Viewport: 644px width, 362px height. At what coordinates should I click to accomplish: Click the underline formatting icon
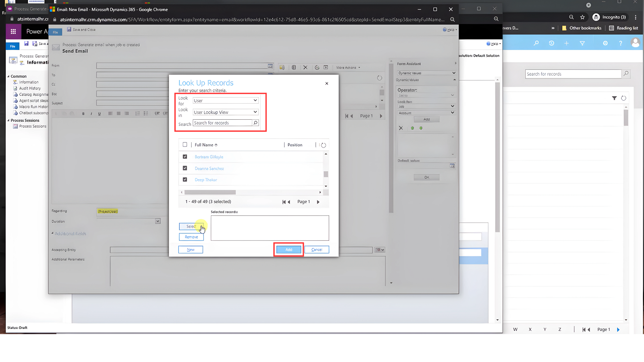[x=99, y=114]
